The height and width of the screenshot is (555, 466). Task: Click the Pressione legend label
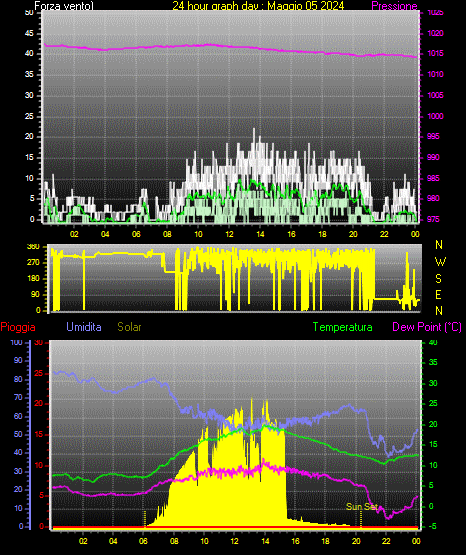394,6
